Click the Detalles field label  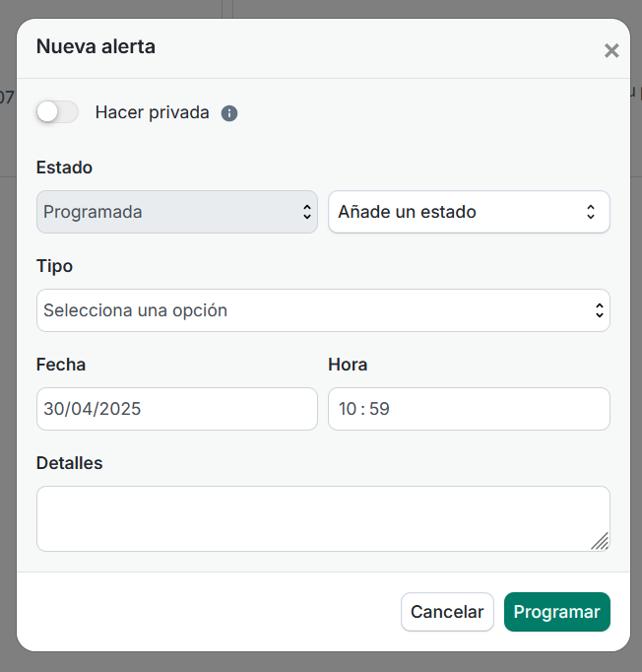[x=69, y=463]
